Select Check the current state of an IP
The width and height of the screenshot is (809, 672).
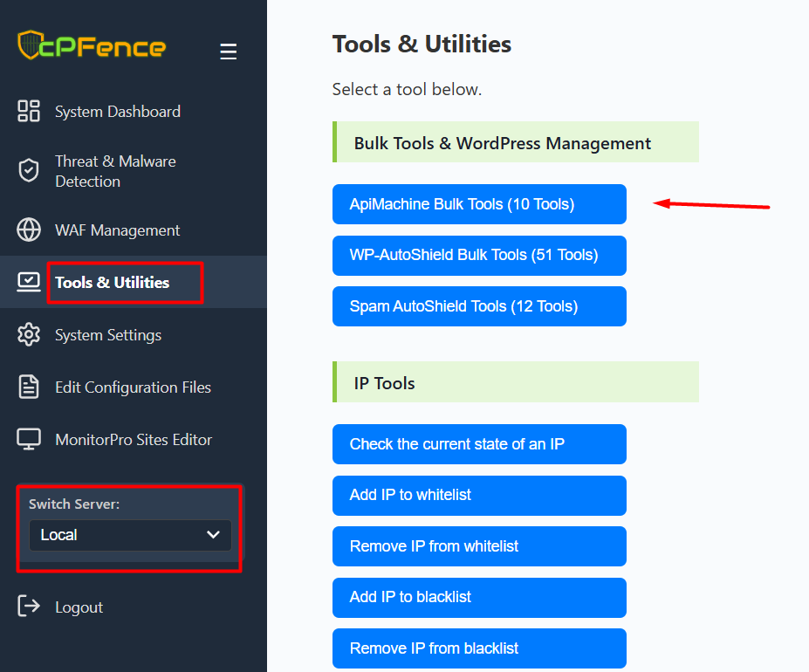[x=479, y=444]
